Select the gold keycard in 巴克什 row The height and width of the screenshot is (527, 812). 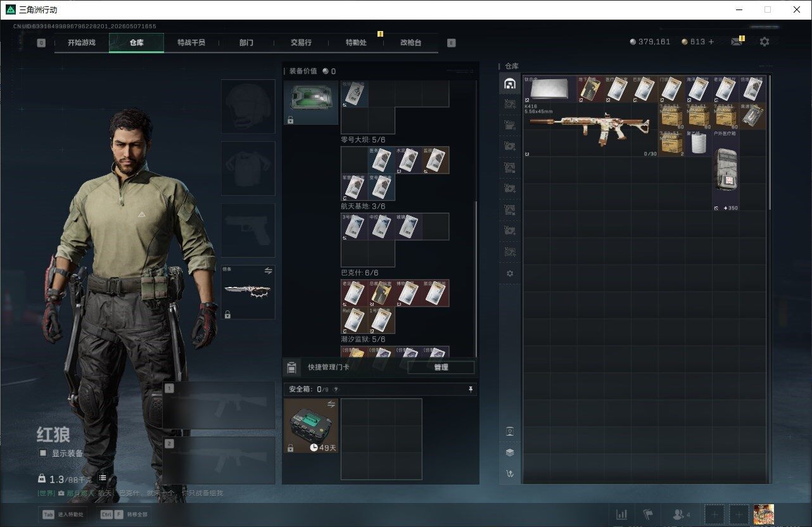[x=381, y=293]
